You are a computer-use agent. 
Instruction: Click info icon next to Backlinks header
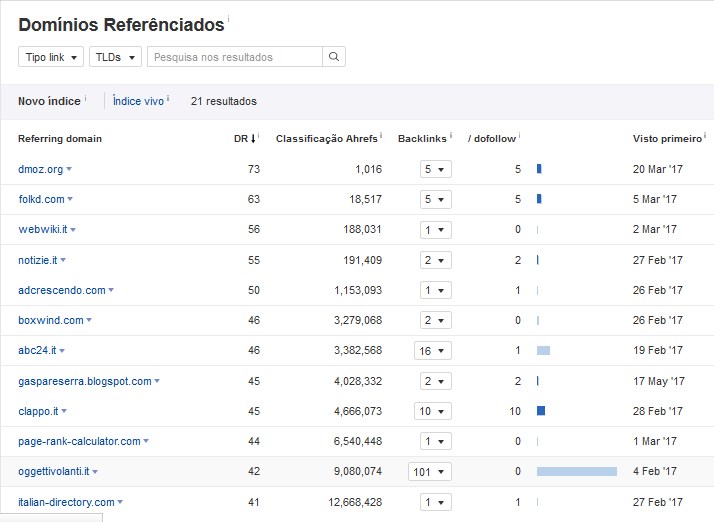tap(451, 135)
